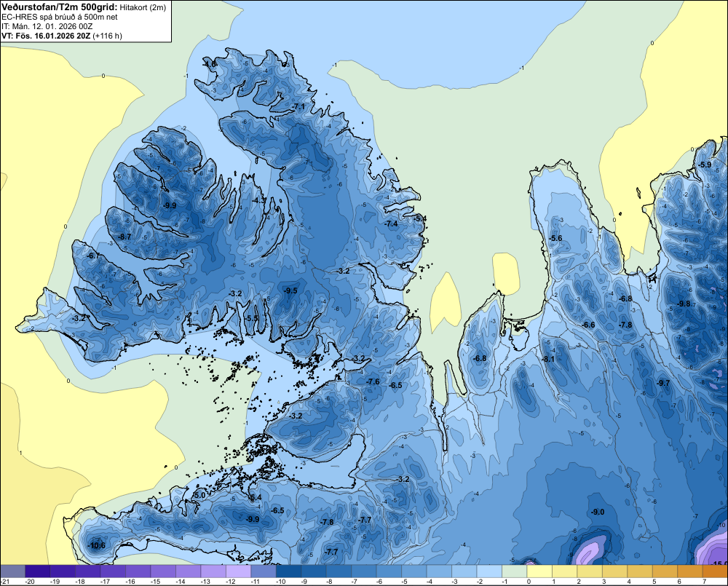Click the legend tick label "7"

[704, 582]
